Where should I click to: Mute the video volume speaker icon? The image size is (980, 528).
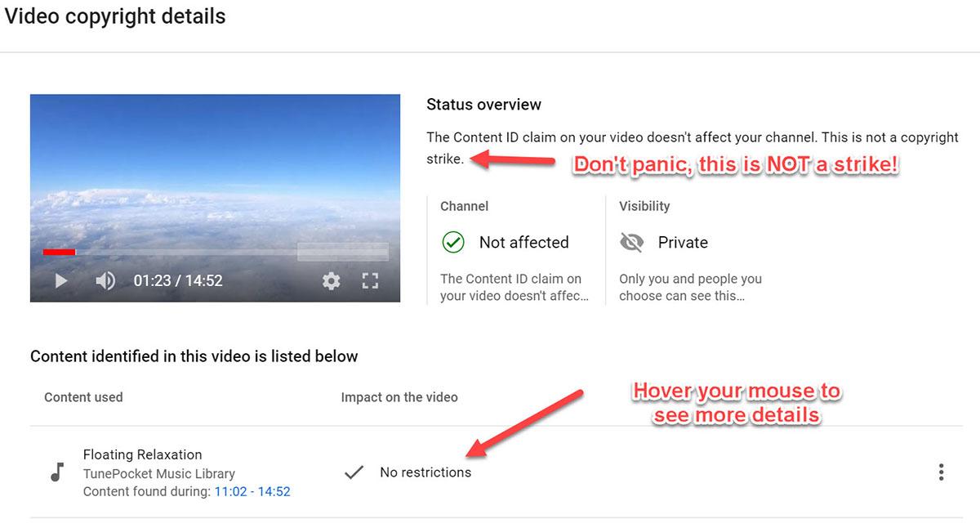click(x=105, y=281)
